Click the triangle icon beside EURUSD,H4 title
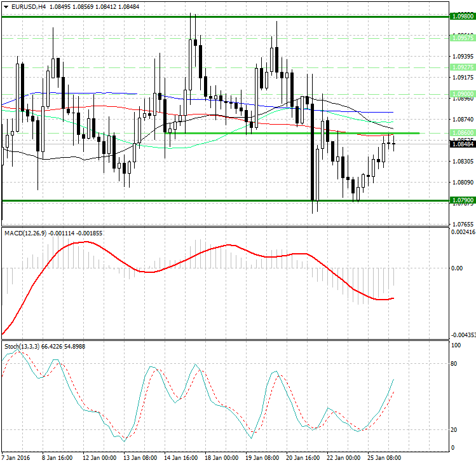476x465 pixels. (6, 6)
